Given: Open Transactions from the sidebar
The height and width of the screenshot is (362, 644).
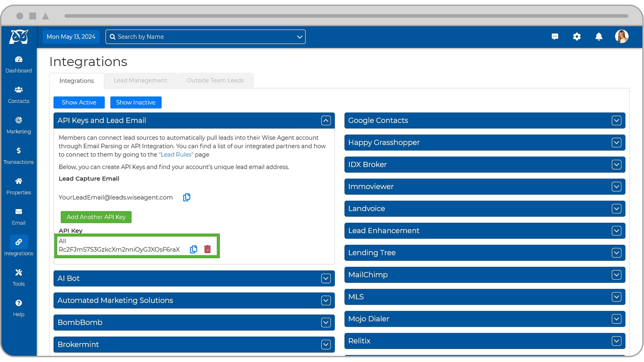Looking at the screenshot, I should coord(19,156).
